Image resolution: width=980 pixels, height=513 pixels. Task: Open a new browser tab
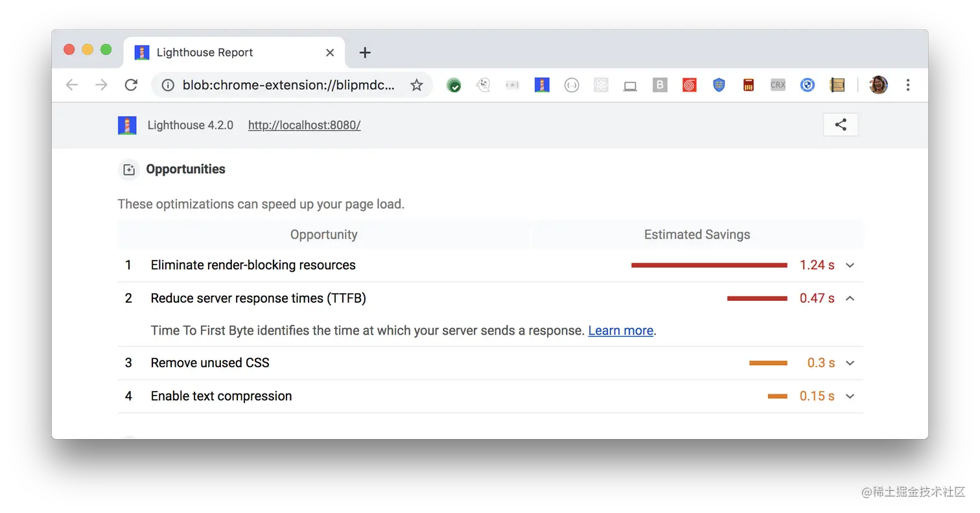(365, 53)
